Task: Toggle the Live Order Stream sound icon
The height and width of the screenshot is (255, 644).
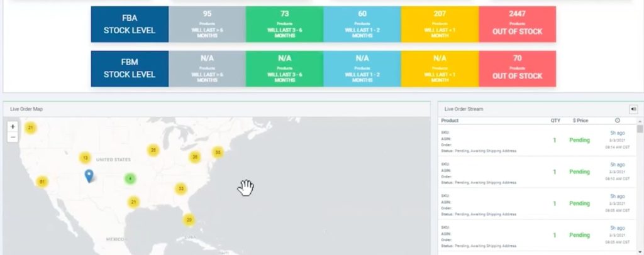Action: 633,109
